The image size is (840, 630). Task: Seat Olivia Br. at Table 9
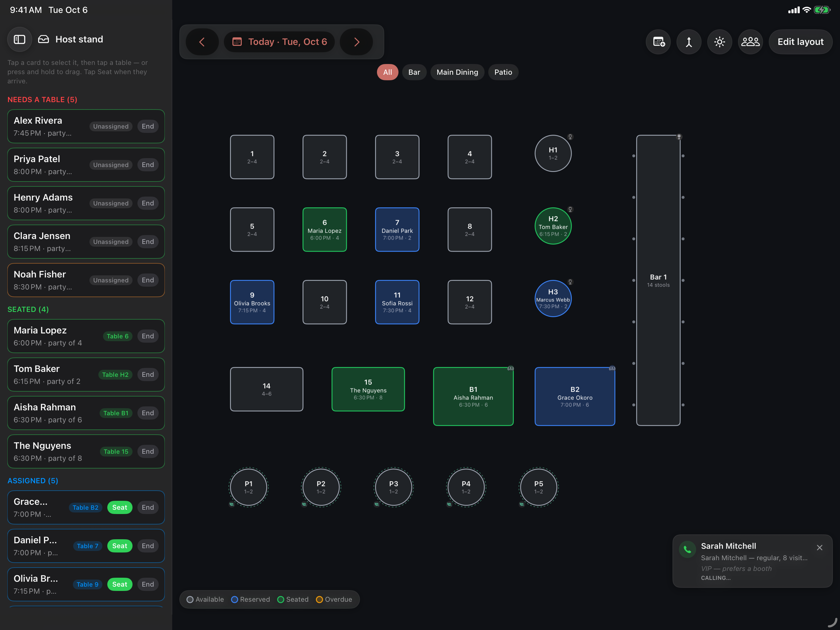click(x=120, y=584)
